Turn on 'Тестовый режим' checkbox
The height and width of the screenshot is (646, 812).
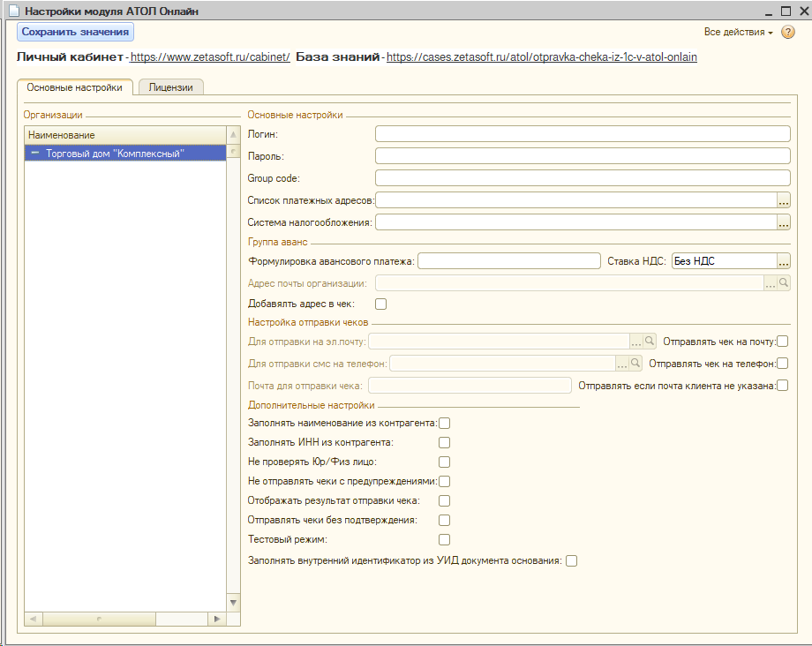(x=444, y=539)
